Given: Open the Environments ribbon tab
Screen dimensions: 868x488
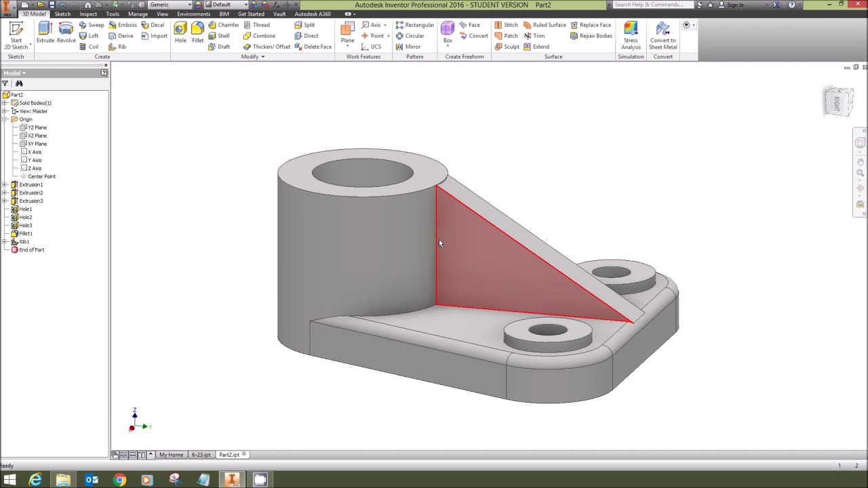Looking at the screenshot, I should [193, 14].
